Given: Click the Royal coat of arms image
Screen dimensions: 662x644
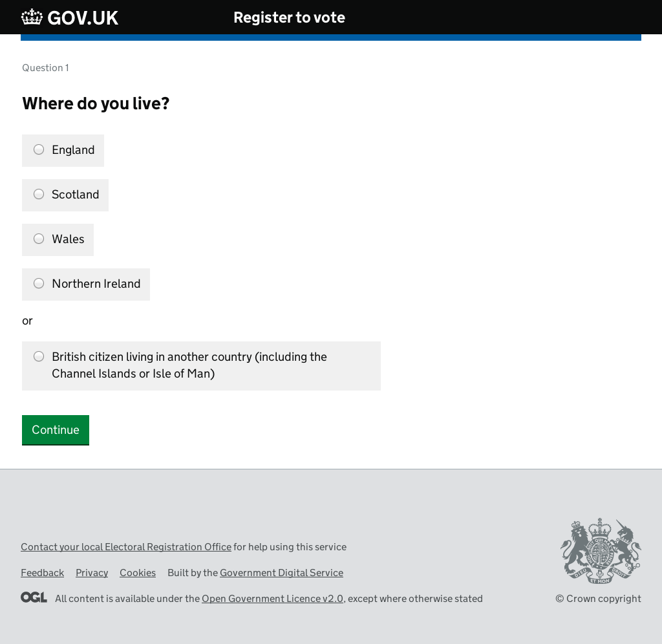Looking at the screenshot, I should [601, 551].
